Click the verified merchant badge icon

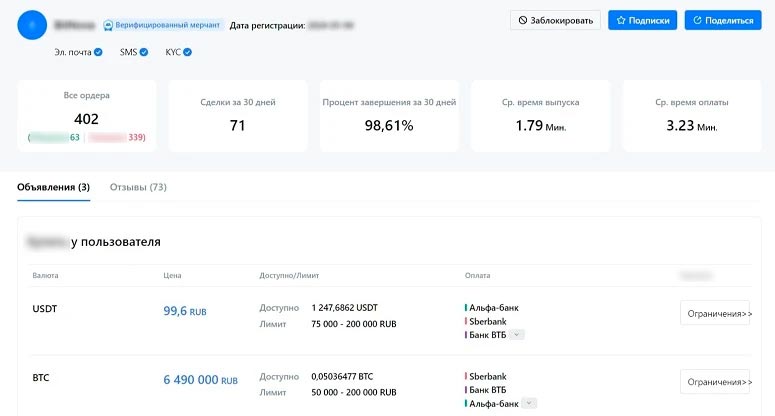(110, 24)
